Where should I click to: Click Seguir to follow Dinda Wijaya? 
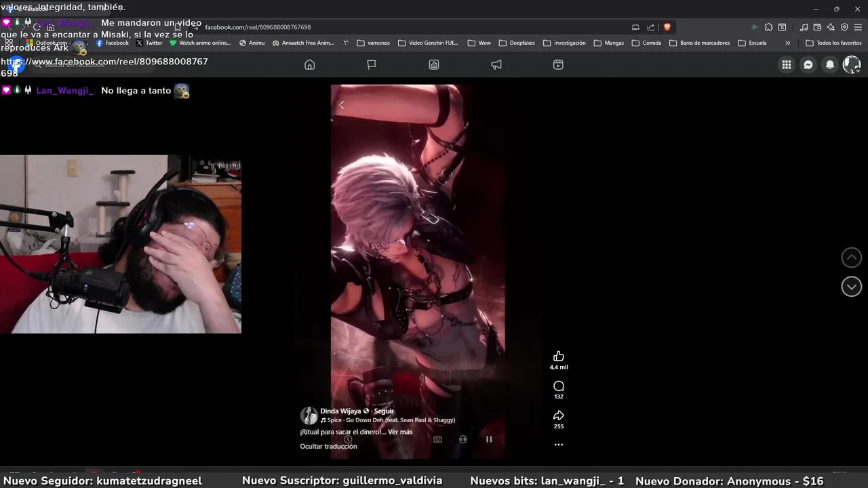click(384, 411)
